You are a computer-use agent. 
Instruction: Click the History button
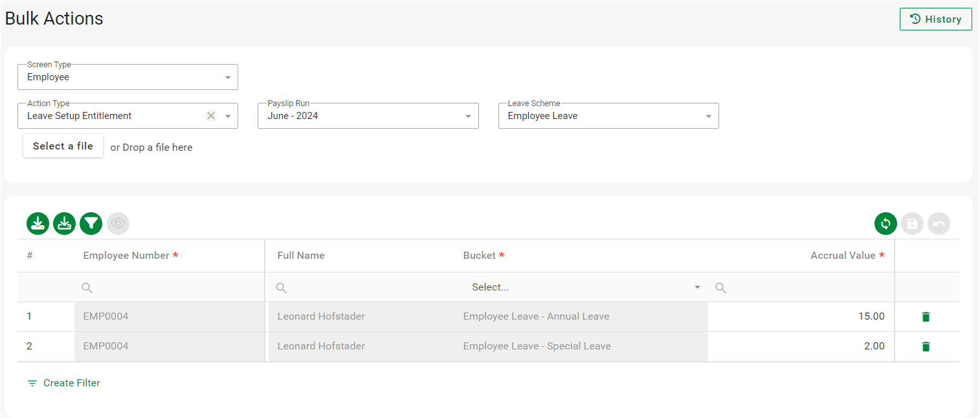pos(935,19)
